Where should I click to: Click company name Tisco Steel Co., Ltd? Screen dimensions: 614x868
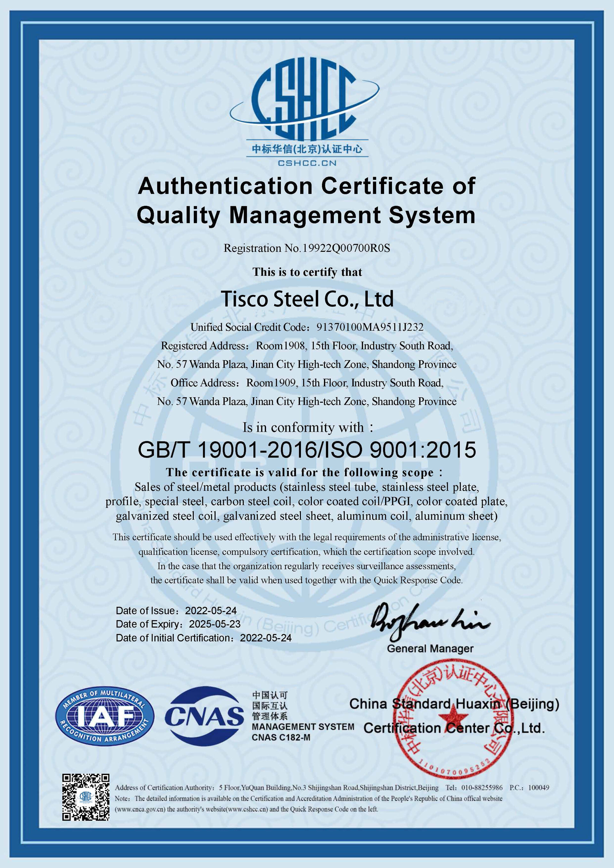tap(307, 299)
